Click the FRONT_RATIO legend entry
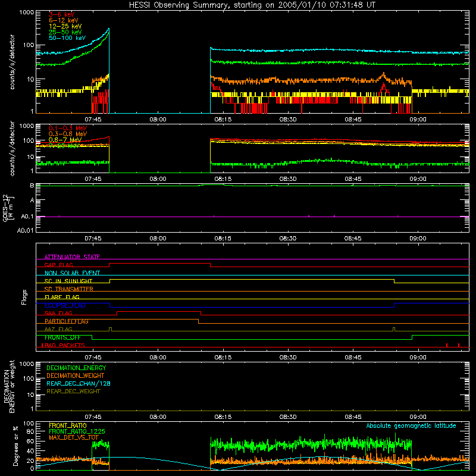476x476 pixels. point(68,425)
